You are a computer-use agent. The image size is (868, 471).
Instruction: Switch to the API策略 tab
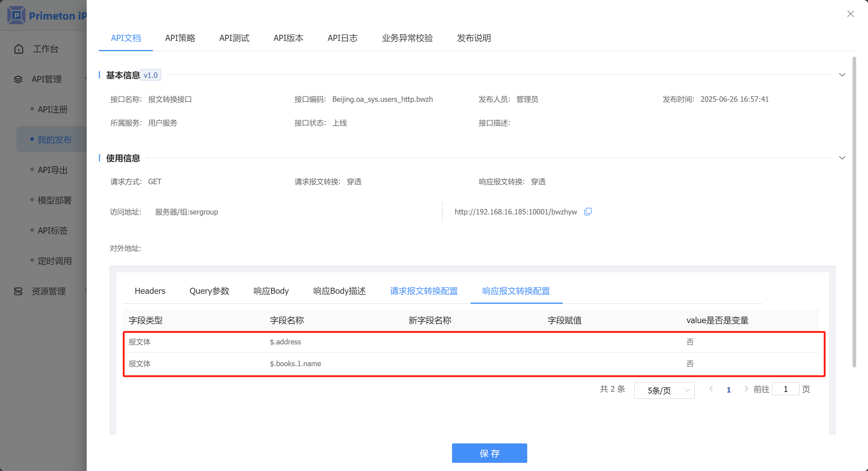[x=180, y=38]
